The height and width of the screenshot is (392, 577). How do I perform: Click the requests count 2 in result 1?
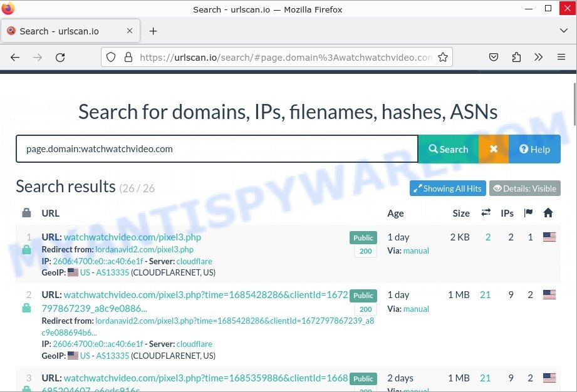(x=488, y=237)
